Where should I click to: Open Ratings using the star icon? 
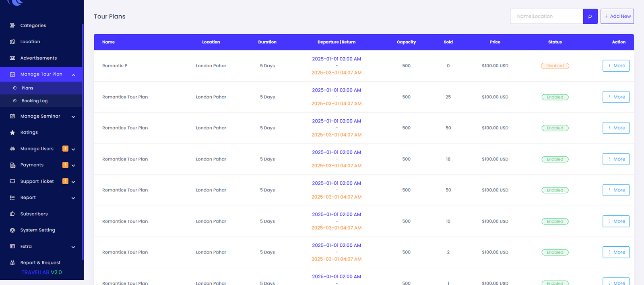[12, 132]
